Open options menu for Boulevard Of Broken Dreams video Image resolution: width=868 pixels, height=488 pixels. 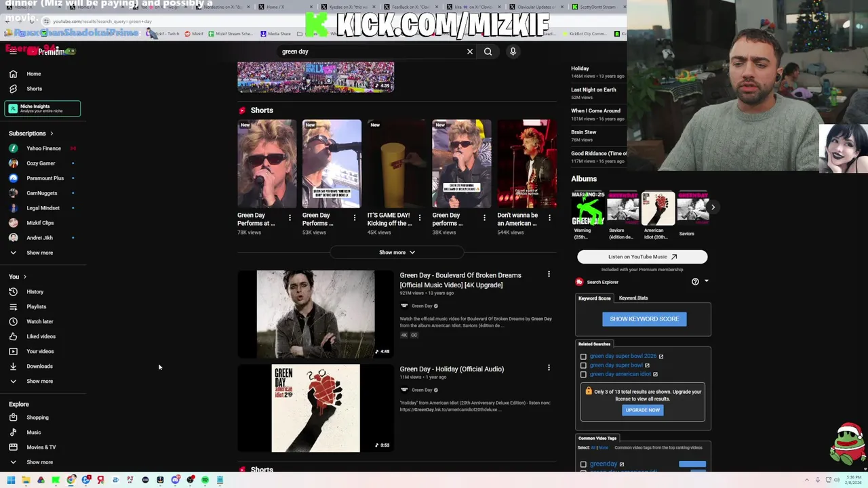(x=549, y=274)
